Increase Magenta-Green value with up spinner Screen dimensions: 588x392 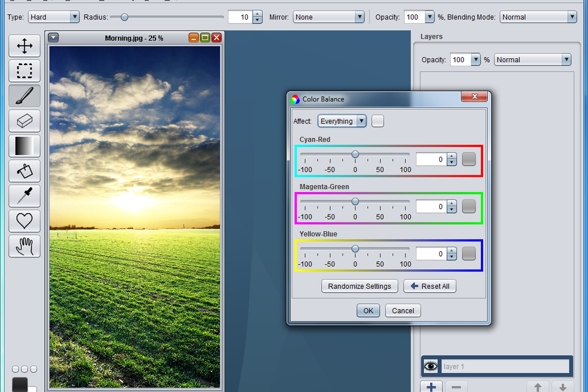(451, 203)
